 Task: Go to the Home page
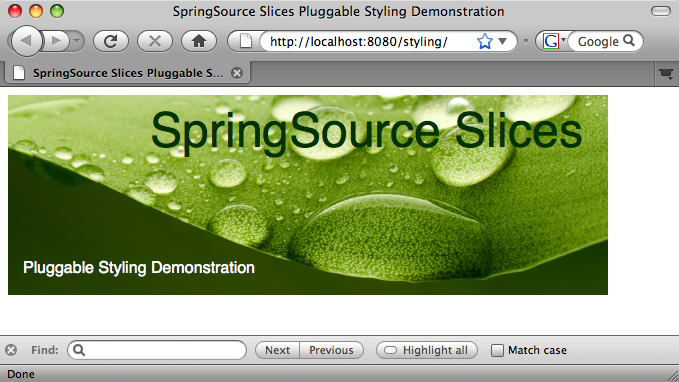199,41
